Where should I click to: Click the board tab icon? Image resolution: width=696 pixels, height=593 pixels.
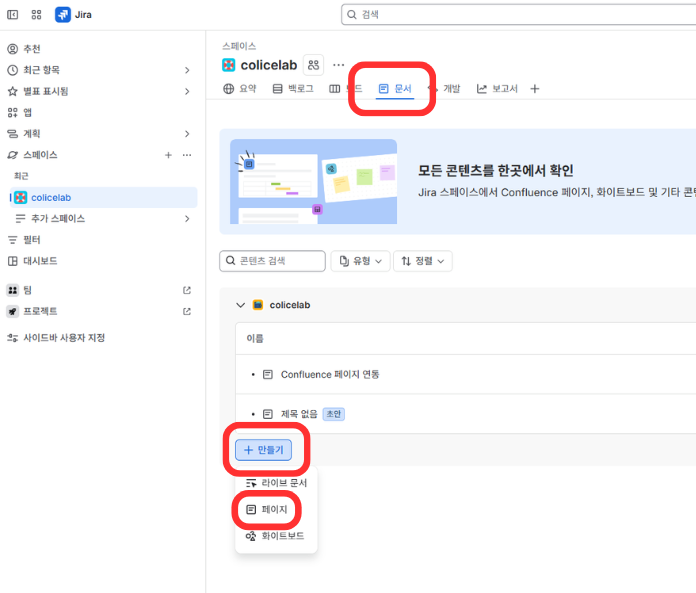[335, 89]
